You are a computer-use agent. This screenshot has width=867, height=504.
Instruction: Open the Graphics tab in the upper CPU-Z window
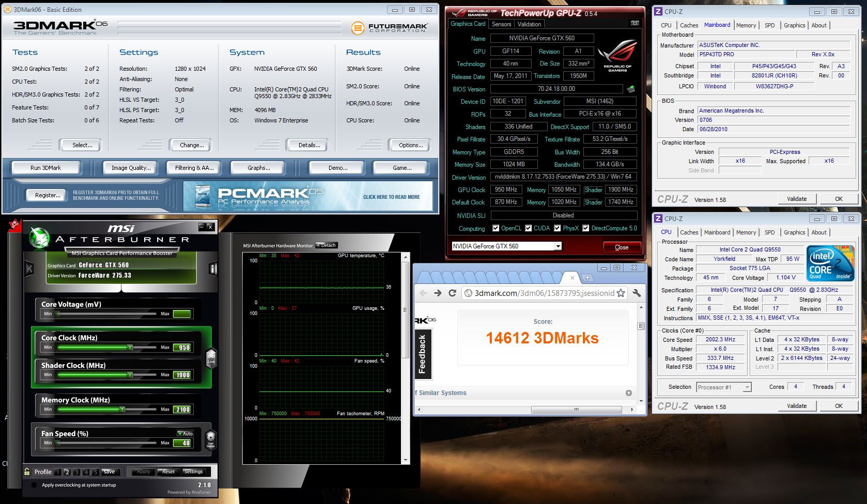(794, 25)
